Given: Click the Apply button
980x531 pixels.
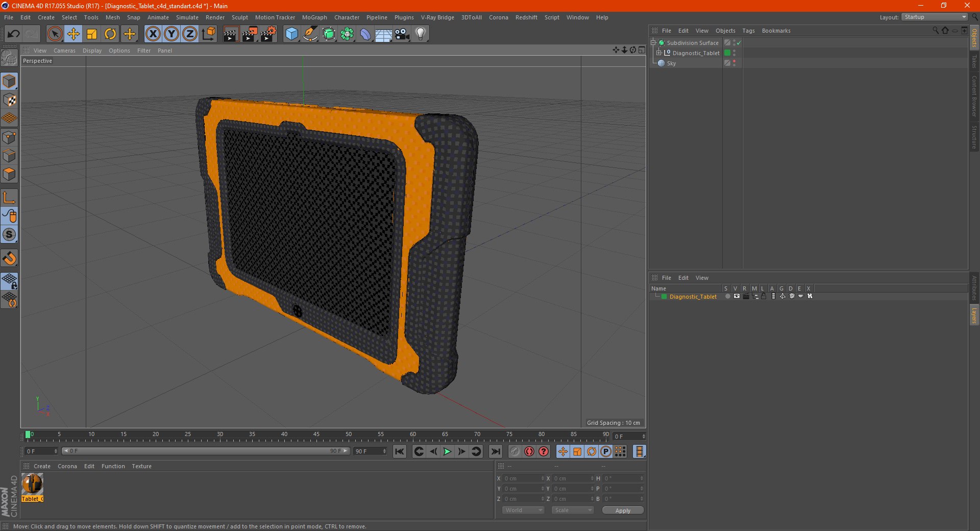Looking at the screenshot, I should coord(623,510).
